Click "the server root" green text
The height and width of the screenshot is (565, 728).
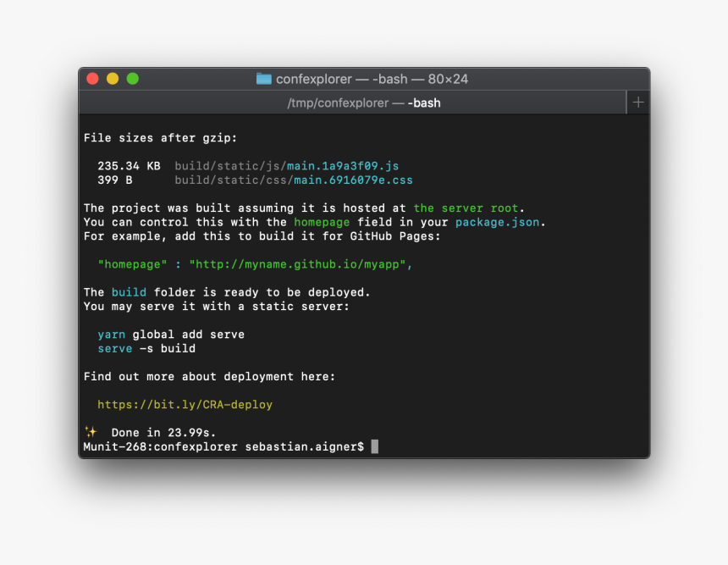(x=466, y=208)
